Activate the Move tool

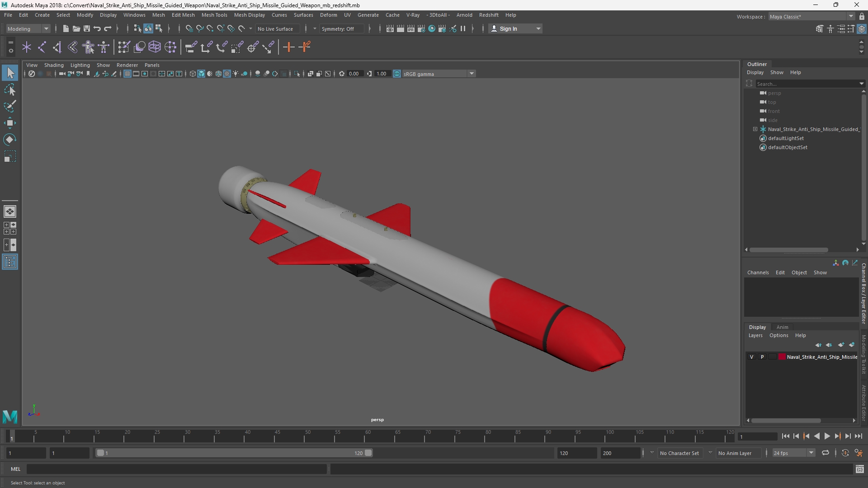click(x=10, y=123)
